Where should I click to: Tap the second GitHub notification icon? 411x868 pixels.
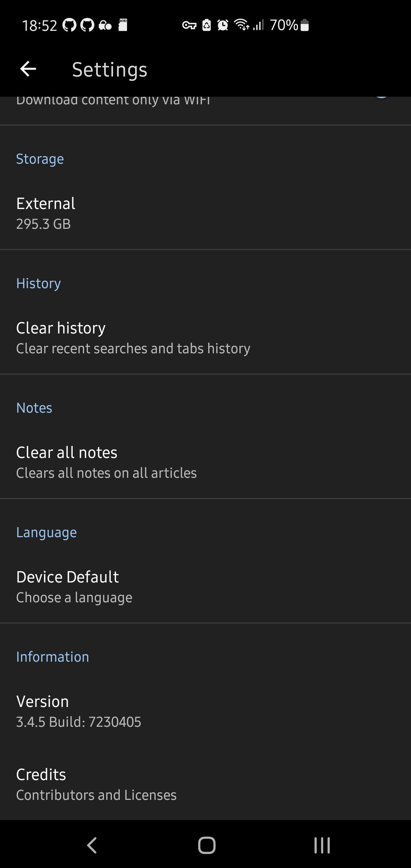click(87, 25)
